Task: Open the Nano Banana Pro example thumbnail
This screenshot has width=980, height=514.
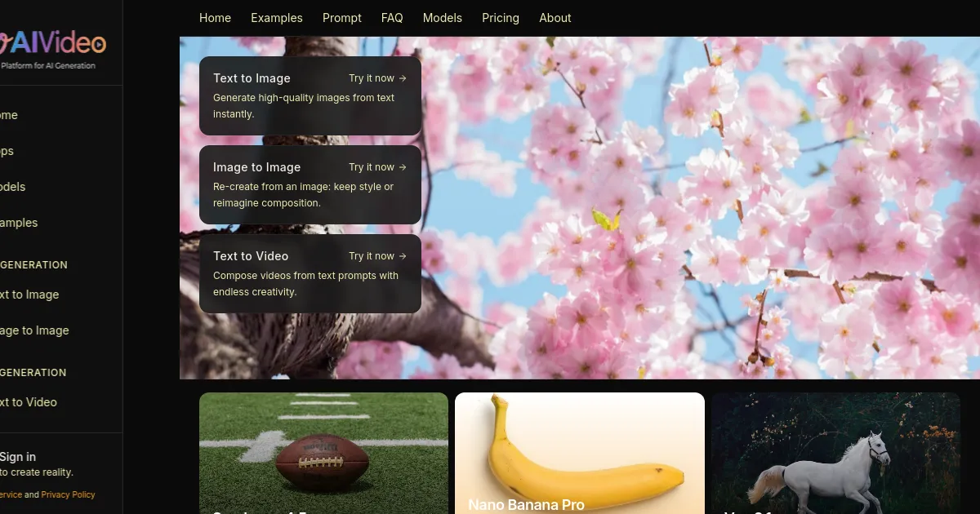Action: [x=580, y=453]
